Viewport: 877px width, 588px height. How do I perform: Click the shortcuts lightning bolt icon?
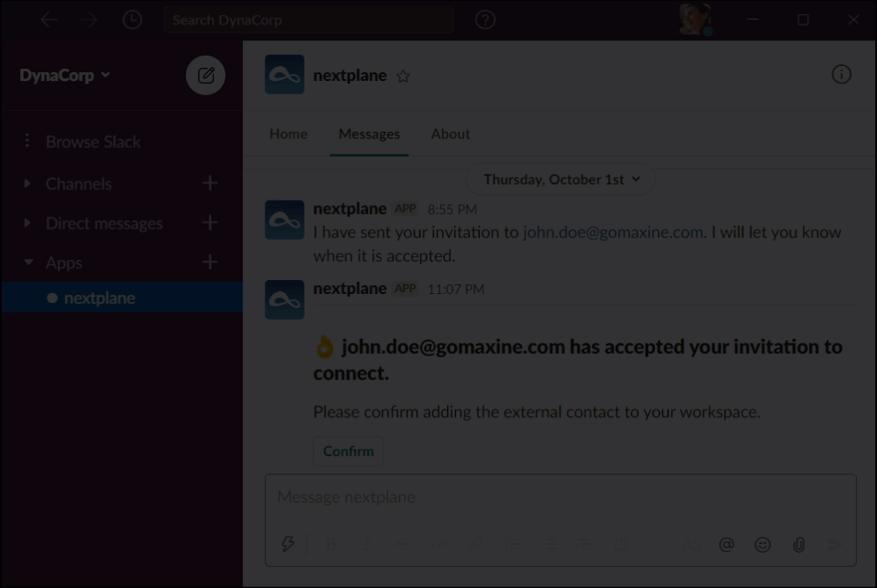[x=287, y=544]
